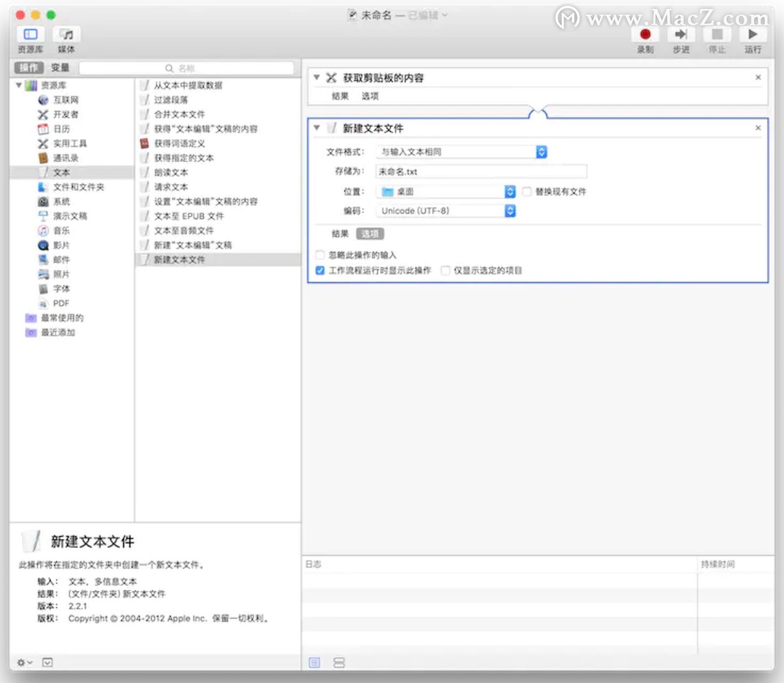Screen dimensions: 784x683
Task: Switch to the 变量 tab
Action: pyautogui.click(x=60, y=68)
